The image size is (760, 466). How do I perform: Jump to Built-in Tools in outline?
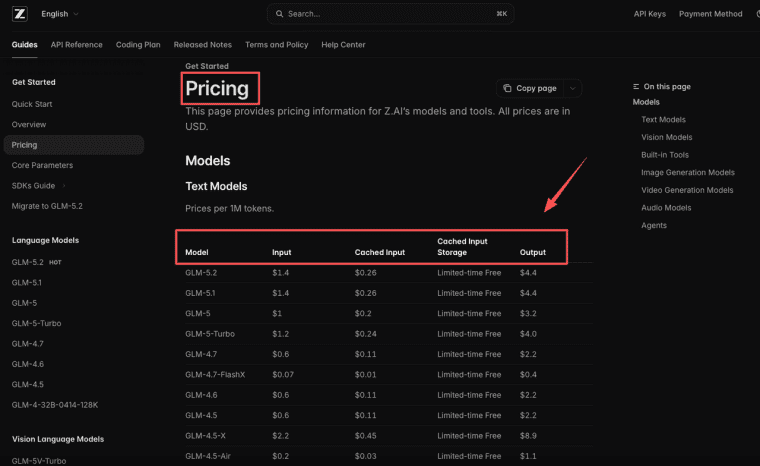[665, 155]
